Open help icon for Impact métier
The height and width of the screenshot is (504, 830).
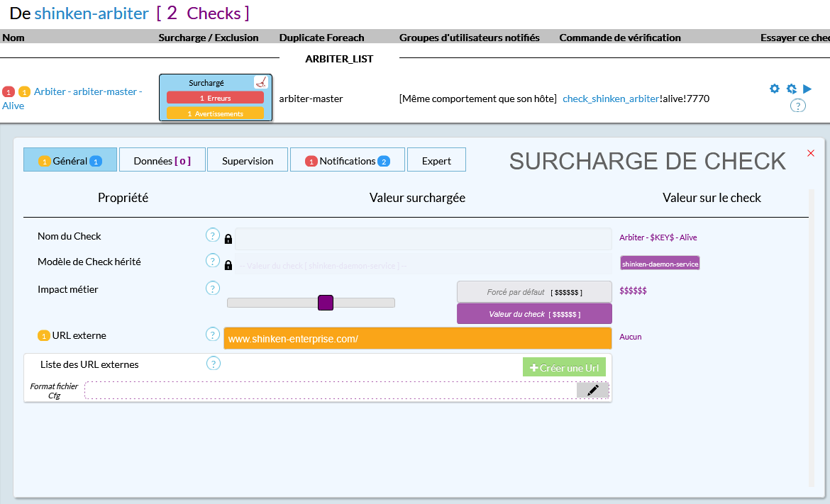click(212, 288)
